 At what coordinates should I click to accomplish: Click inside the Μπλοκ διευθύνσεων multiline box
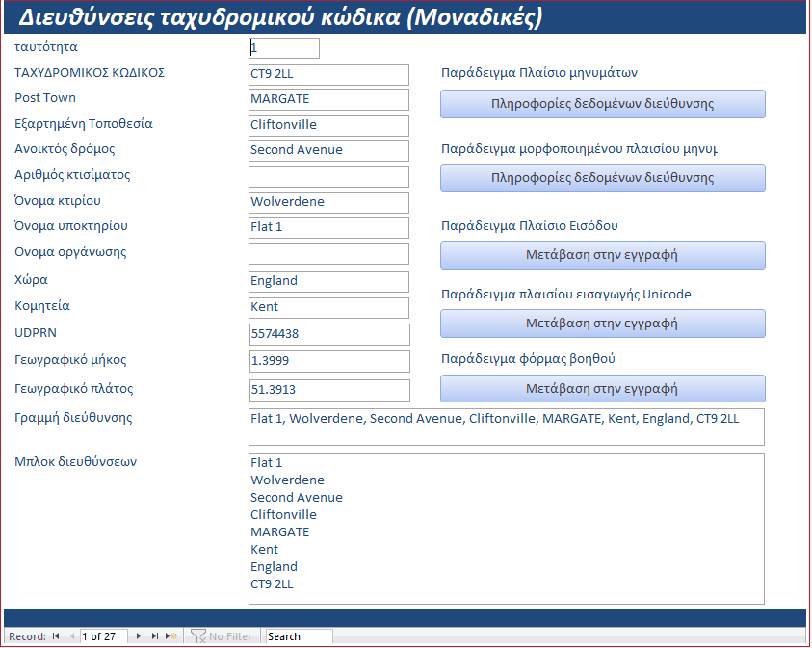(507, 529)
